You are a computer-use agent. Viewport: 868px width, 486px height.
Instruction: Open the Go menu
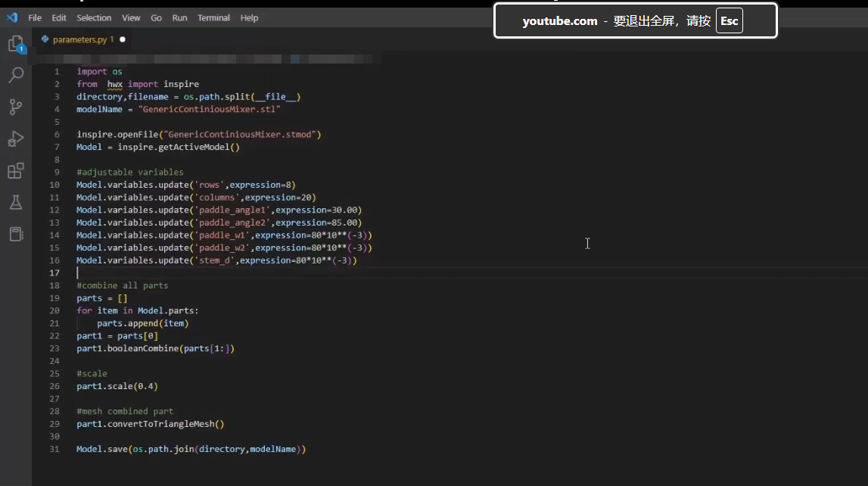(156, 17)
